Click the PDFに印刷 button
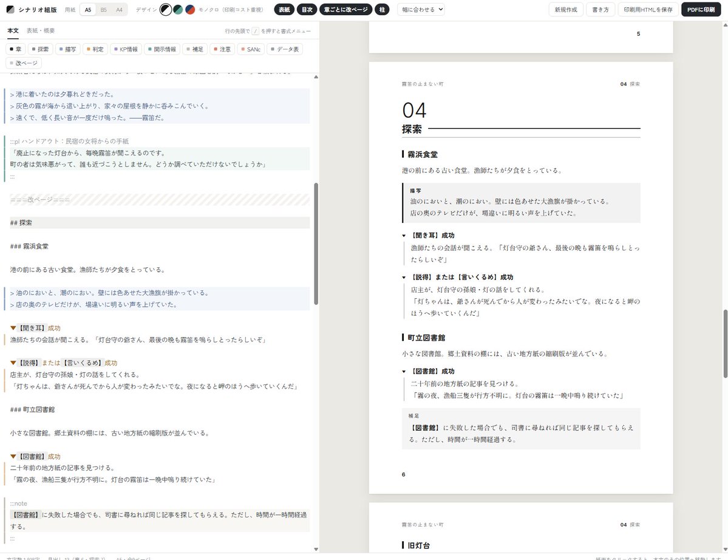 point(701,9)
